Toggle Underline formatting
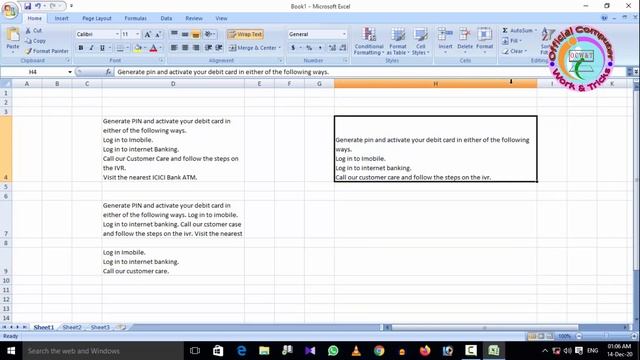The height and width of the screenshot is (360, 640). pos(102,48)
